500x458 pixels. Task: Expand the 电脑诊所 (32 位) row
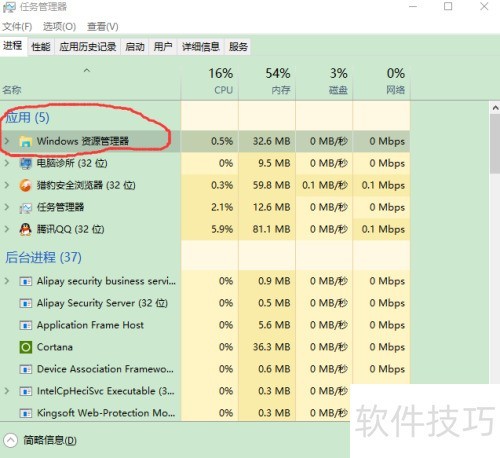[7, 163]
